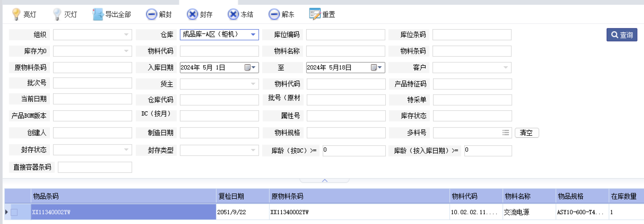Screen dimensions: 644x224
Task: Click the 解封 unseal toolbar icon
Action: pos(151,14)
